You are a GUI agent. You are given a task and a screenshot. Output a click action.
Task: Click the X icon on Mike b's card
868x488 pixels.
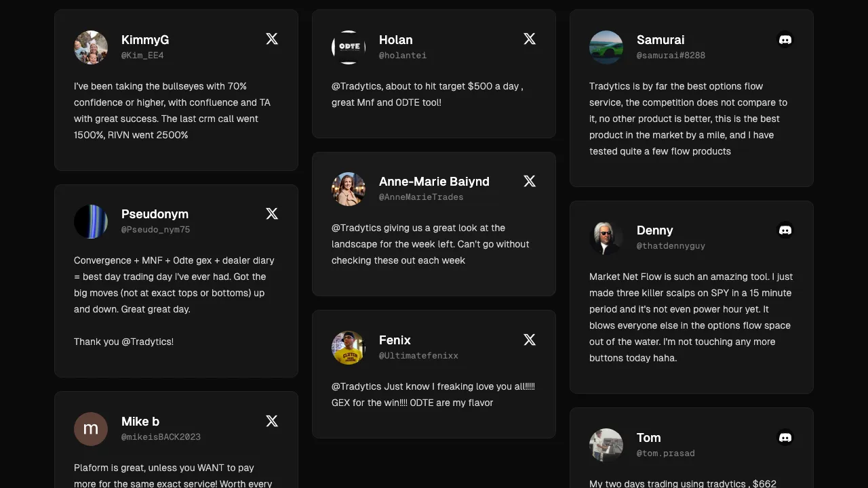[272, 421]
